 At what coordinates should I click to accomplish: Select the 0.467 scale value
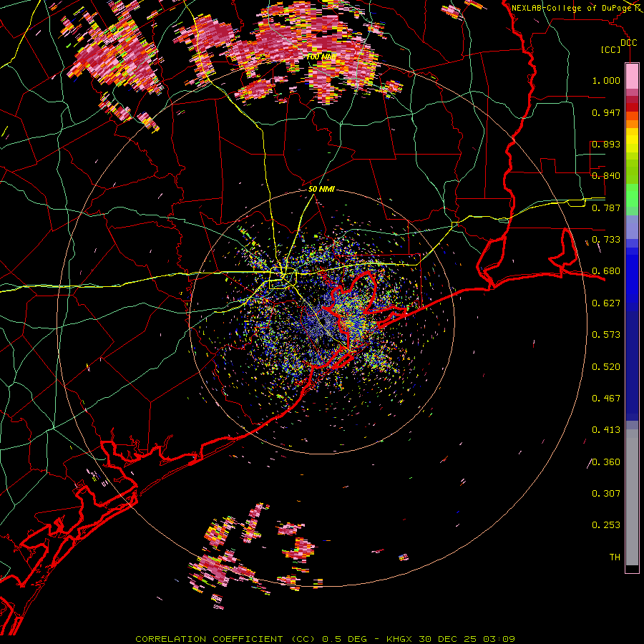coord(606,399)
